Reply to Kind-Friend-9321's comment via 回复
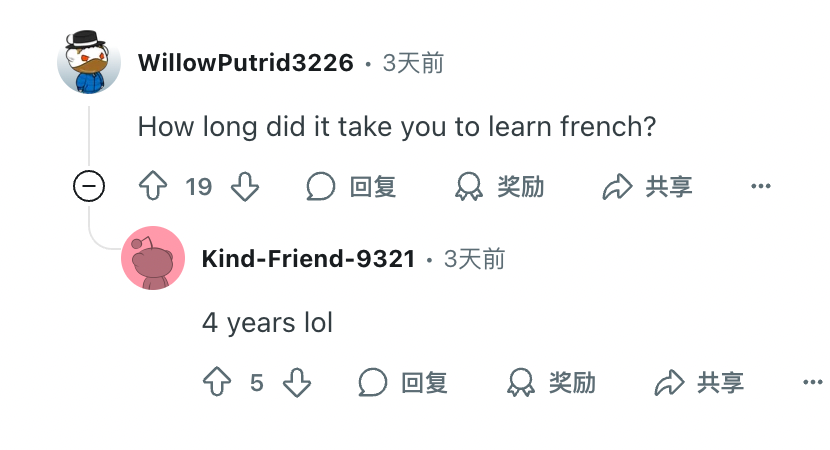The height and width of the screenshot is (450, 830). (403, 382)
